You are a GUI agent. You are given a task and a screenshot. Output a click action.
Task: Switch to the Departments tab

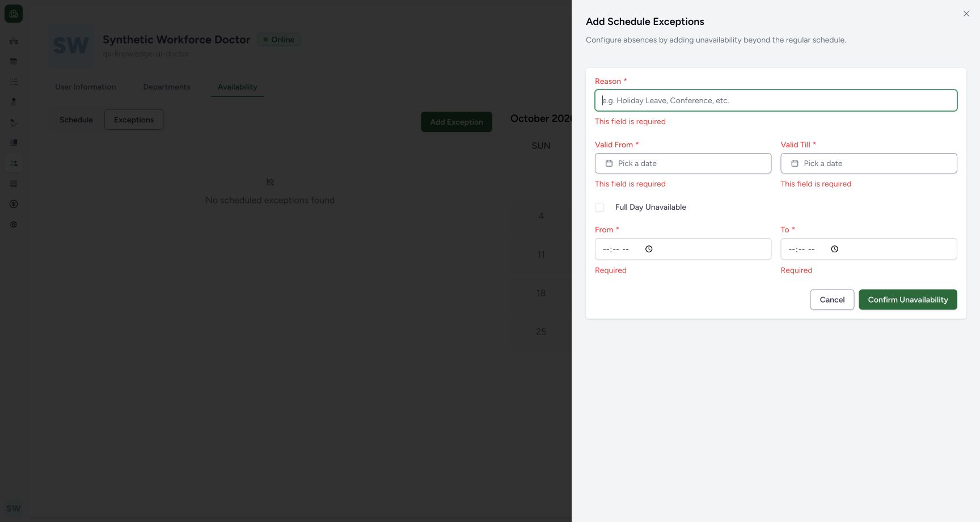[167, 87]
